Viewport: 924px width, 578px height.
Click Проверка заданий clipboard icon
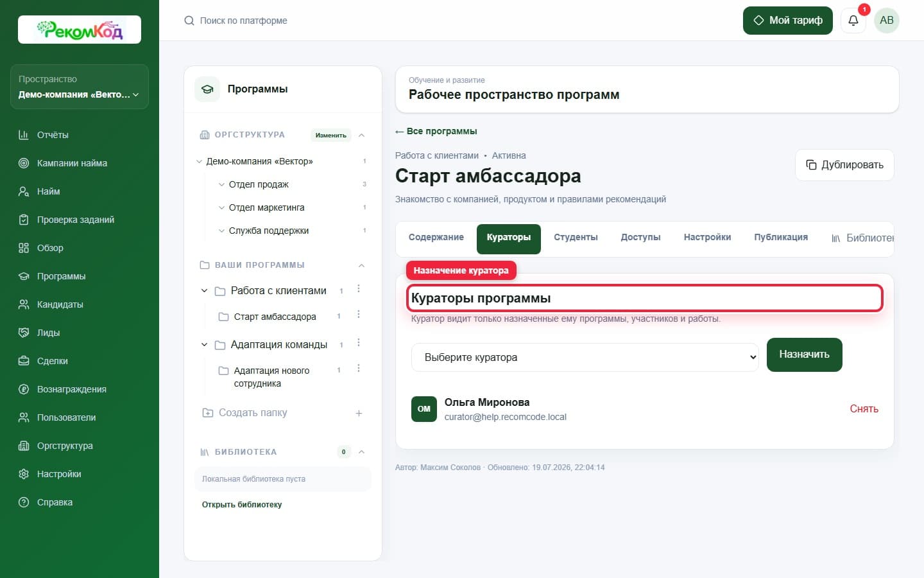click(24, 220)
